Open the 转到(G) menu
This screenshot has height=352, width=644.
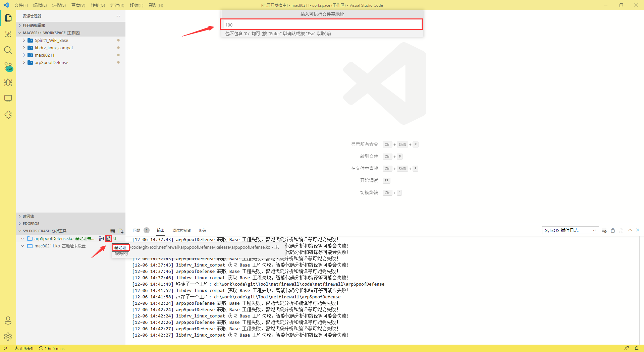point(98,5)
